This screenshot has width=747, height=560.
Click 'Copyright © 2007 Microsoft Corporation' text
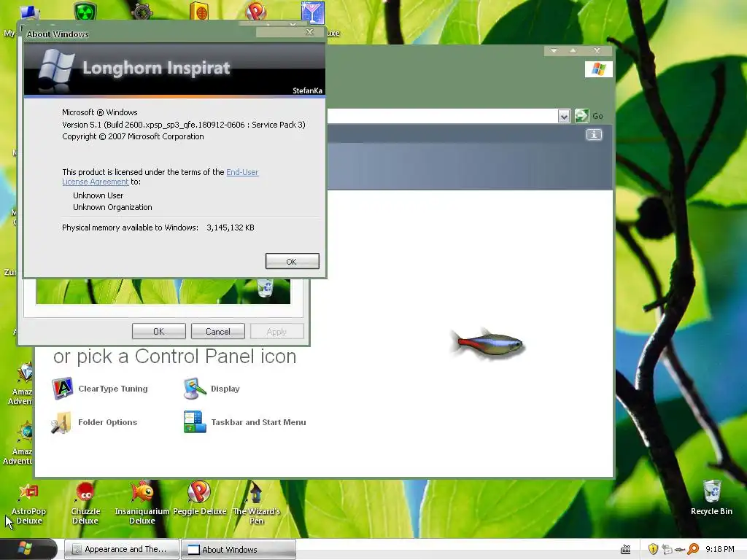(x=133, y=136)
